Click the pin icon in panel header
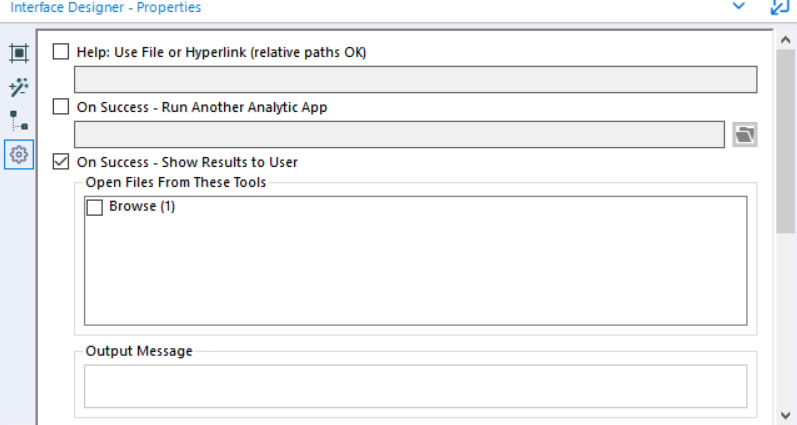The height and width of the screenshot is (425, 797). point(779,7)
